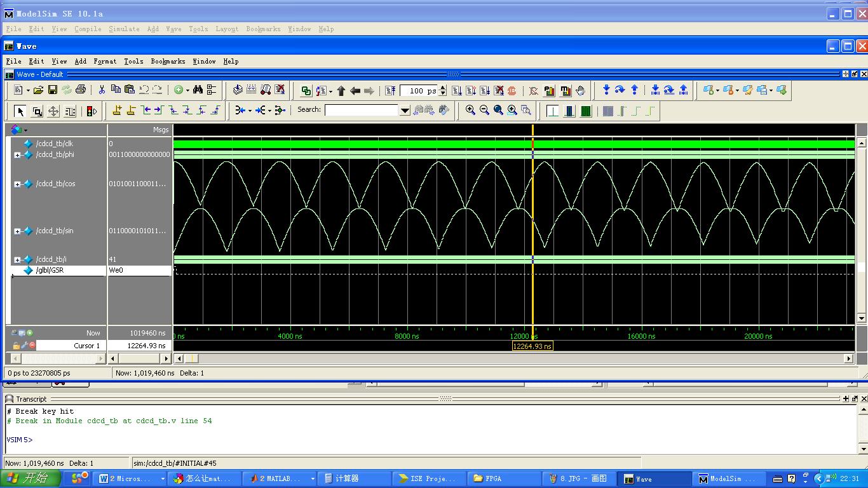Open the Wave window Format menu
Image resolution: width=868 pixels, height=488 pixels.
[105, 61]
